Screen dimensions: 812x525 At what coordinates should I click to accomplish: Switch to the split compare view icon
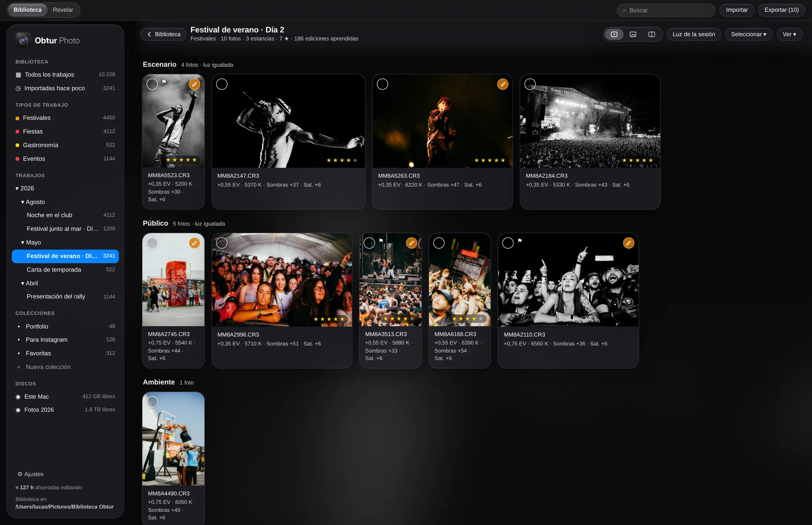[652, 34]
